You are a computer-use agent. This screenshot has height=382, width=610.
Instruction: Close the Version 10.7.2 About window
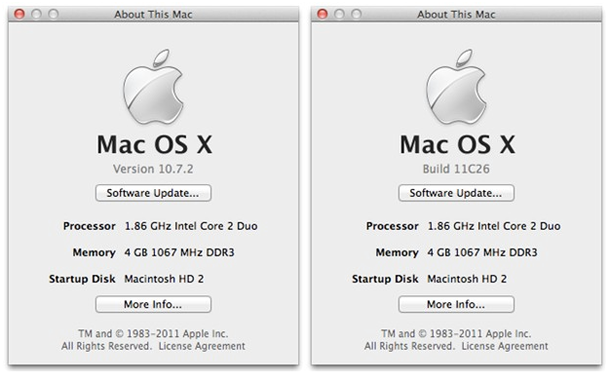coord(19,14)
